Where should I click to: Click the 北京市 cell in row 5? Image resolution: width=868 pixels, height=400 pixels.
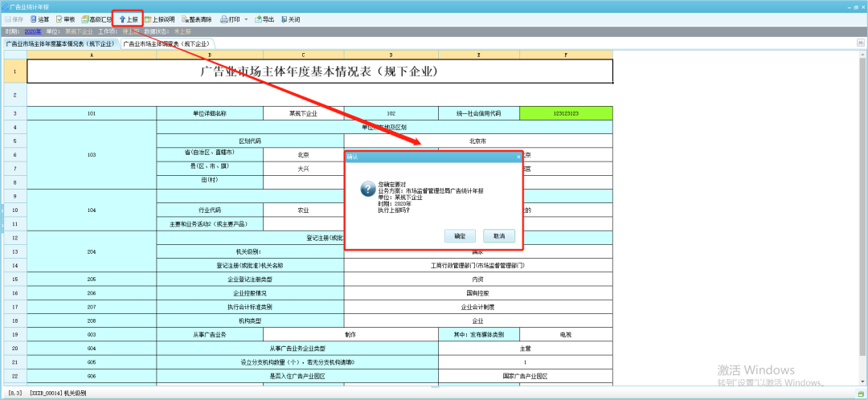click(x=478, y=141)
